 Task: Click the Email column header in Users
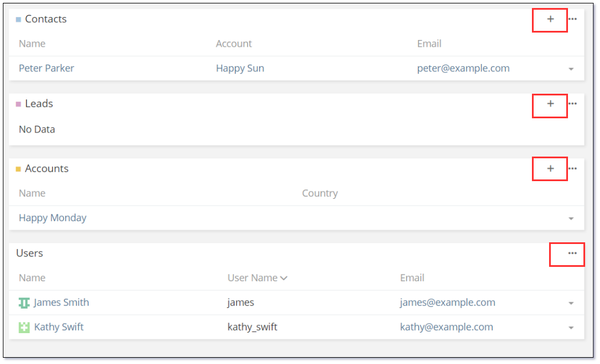pyautogui.click(x=412, y=278)
